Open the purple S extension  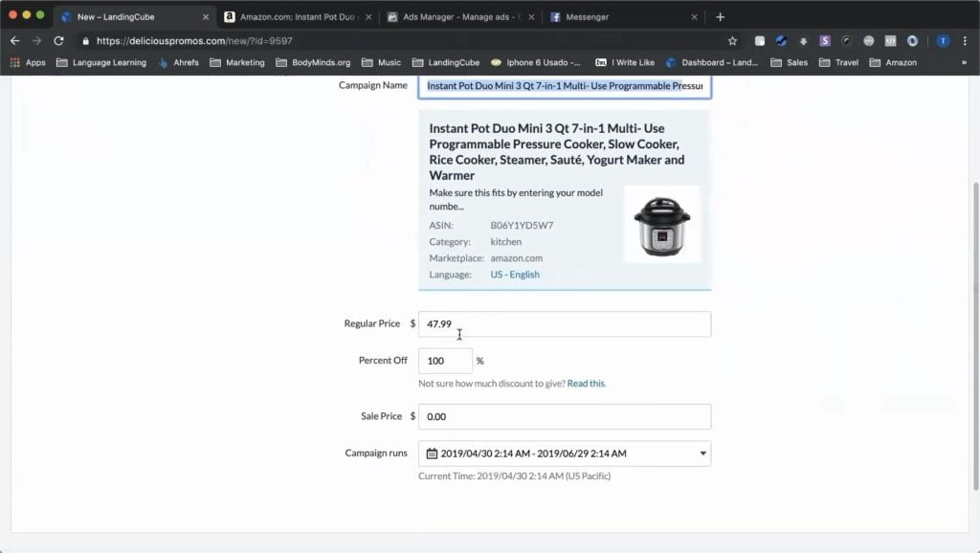click(825, 41)
